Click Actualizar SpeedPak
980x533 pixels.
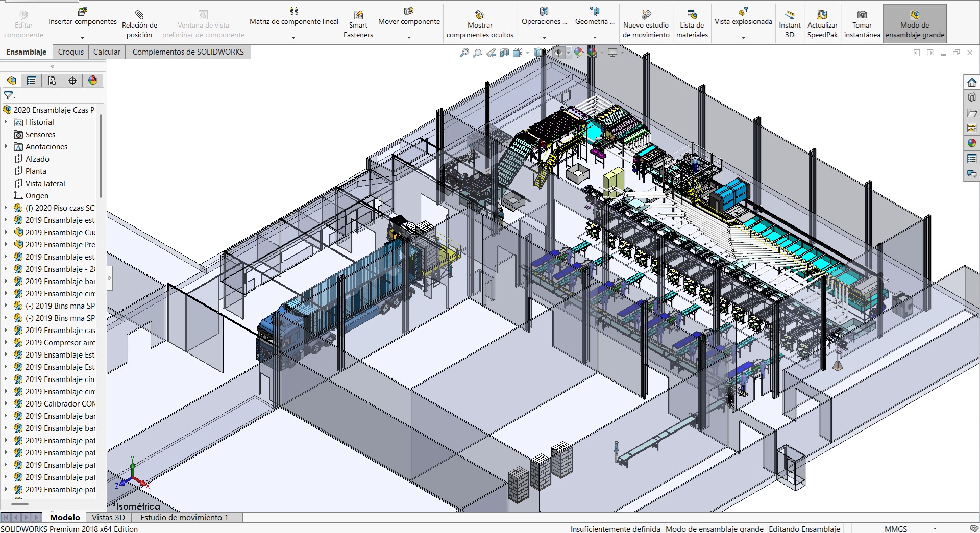tap(822, 24)
